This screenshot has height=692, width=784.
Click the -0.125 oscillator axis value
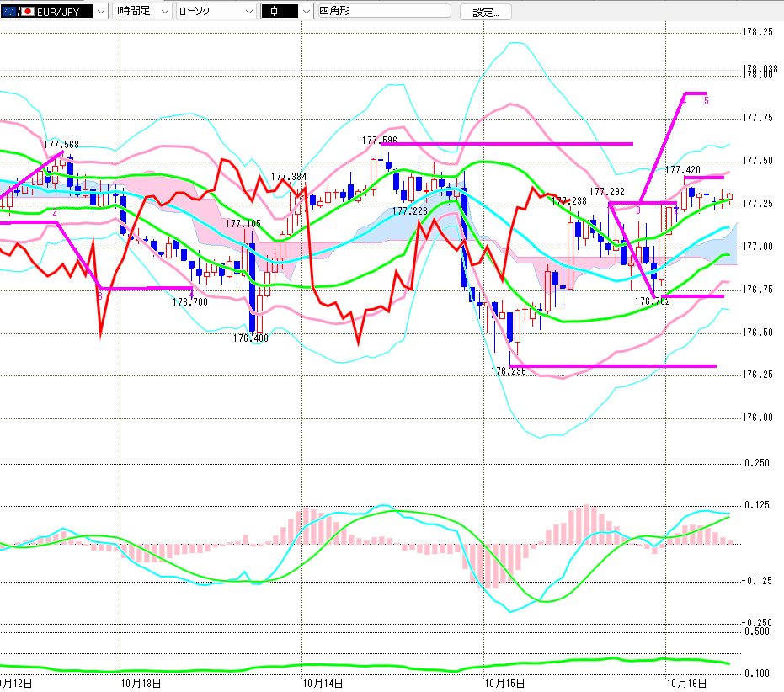click(x=756, y=581)
